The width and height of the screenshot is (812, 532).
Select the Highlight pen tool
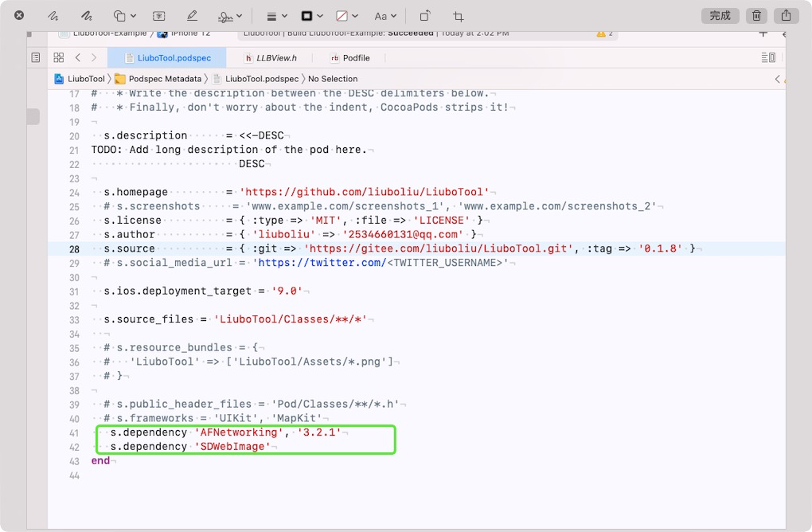(x=192, y=16)
